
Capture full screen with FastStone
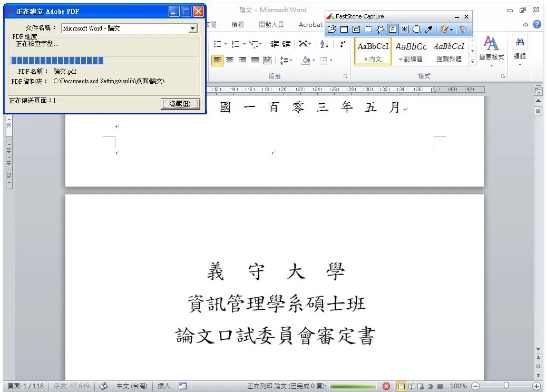(393, 30)
